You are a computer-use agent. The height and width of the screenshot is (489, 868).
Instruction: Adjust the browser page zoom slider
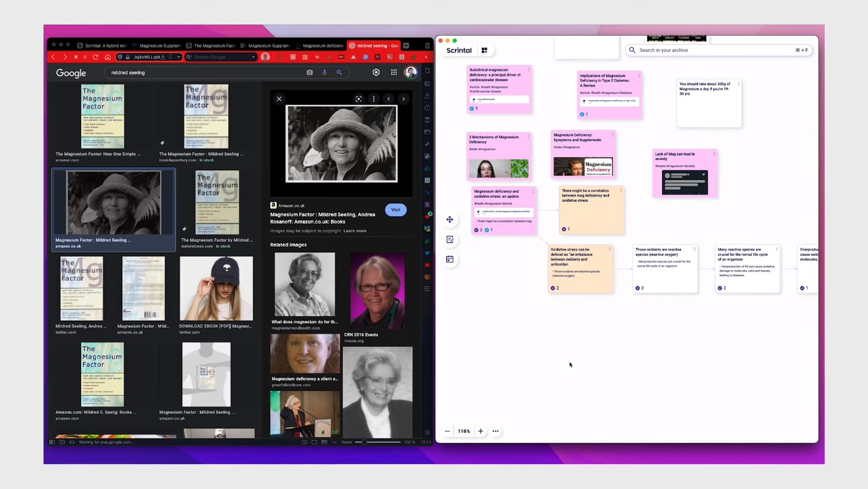379,442
